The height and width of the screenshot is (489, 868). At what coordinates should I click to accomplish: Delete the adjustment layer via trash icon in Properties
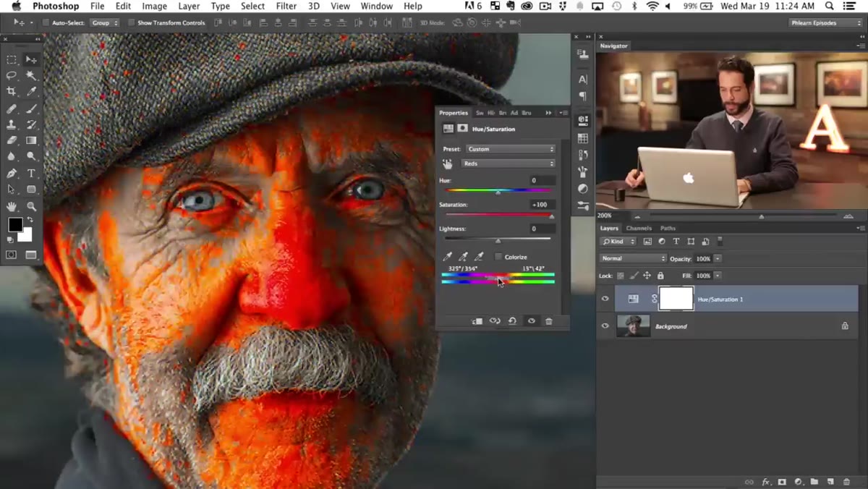click(549, 321)
